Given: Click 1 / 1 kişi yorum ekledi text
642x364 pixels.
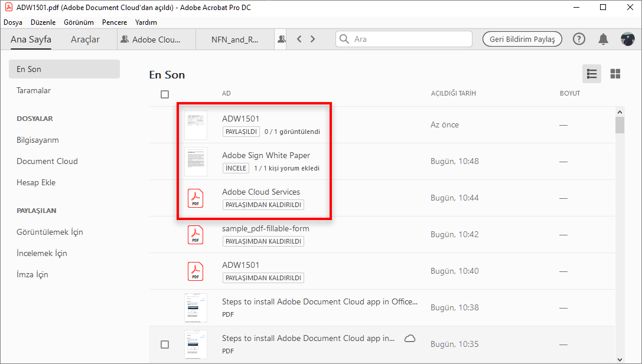Looking at the screenshot, I should pyautogui.click(x=286, y=168).
